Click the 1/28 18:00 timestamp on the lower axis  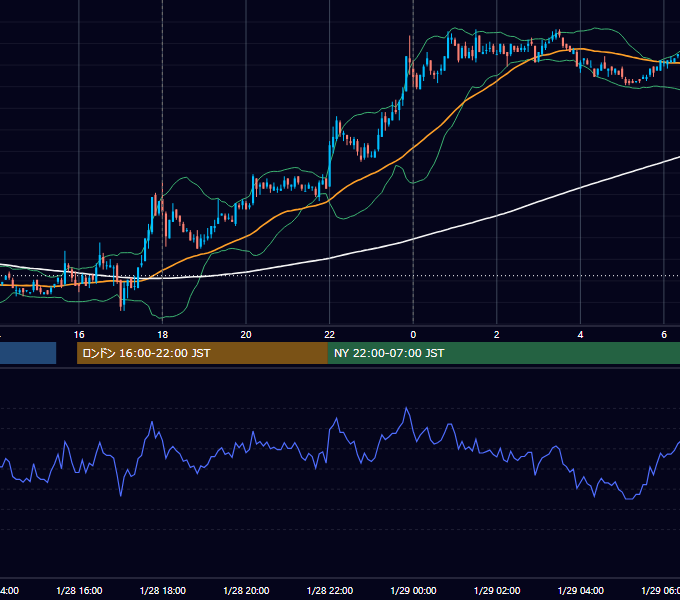tap(163, 590)
